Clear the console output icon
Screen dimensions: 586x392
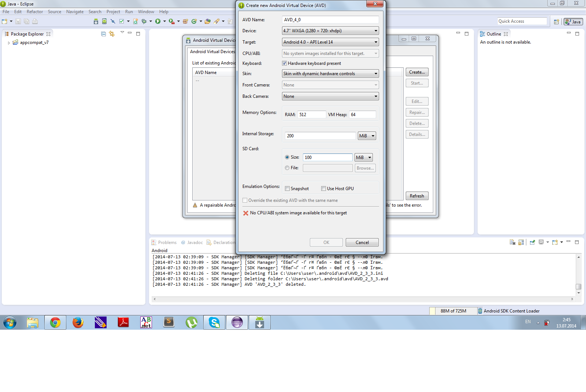(x=512, y=242)
